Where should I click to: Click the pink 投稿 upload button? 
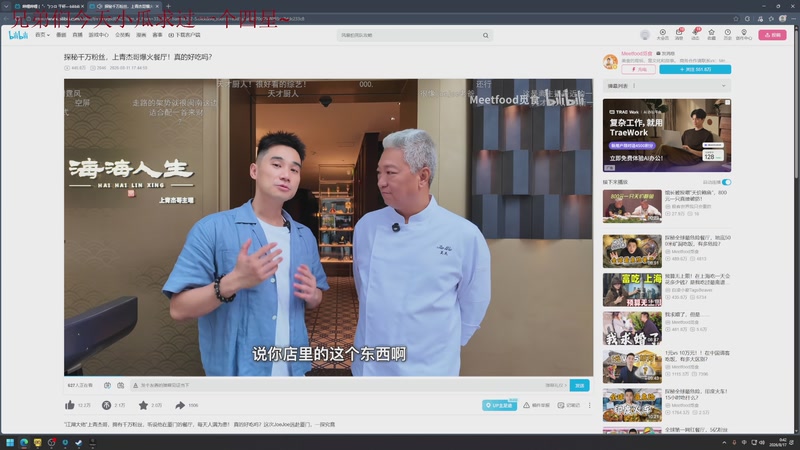[x=772, y=35]
